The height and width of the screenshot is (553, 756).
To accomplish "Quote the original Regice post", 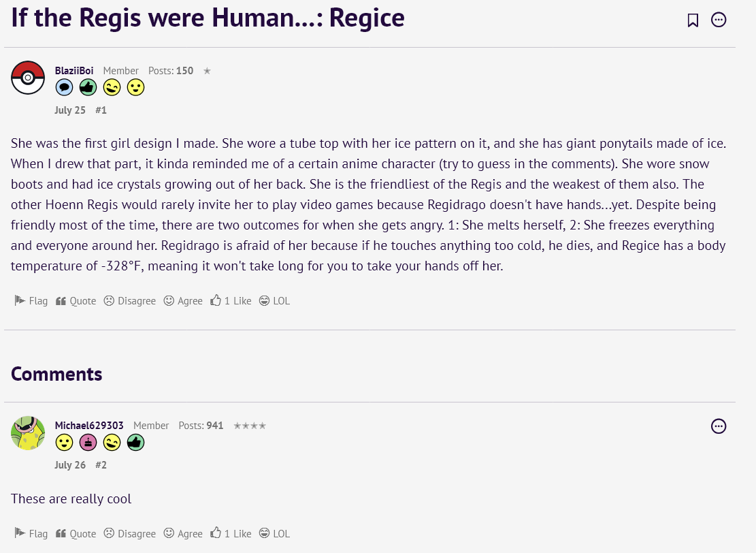I will pos(76,300).
